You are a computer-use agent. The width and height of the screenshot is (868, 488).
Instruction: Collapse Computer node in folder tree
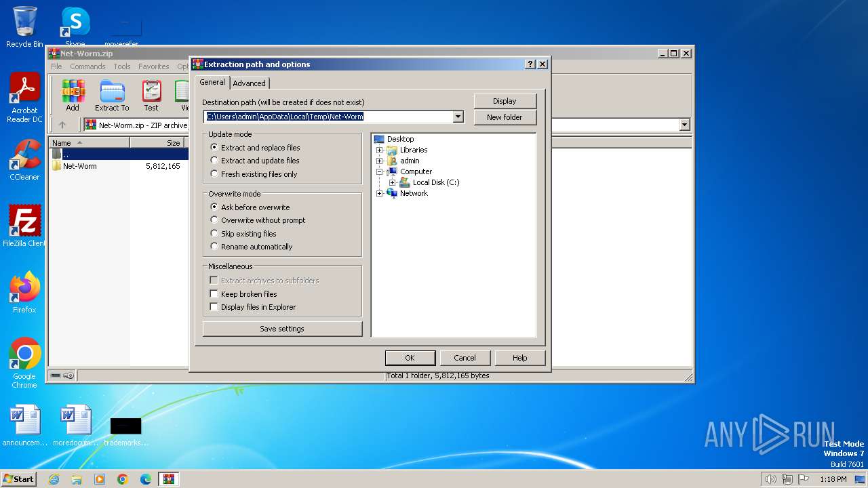(x=380, y=171)
